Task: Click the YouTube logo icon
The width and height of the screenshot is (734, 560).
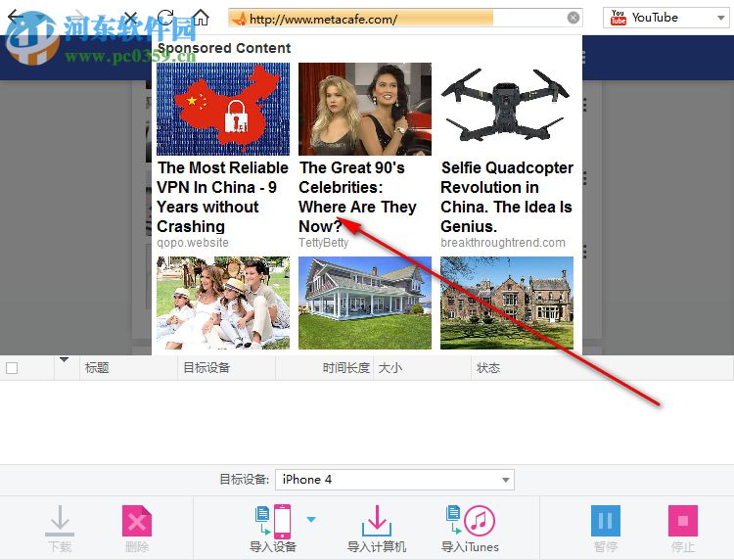Action: coord(618,18)
